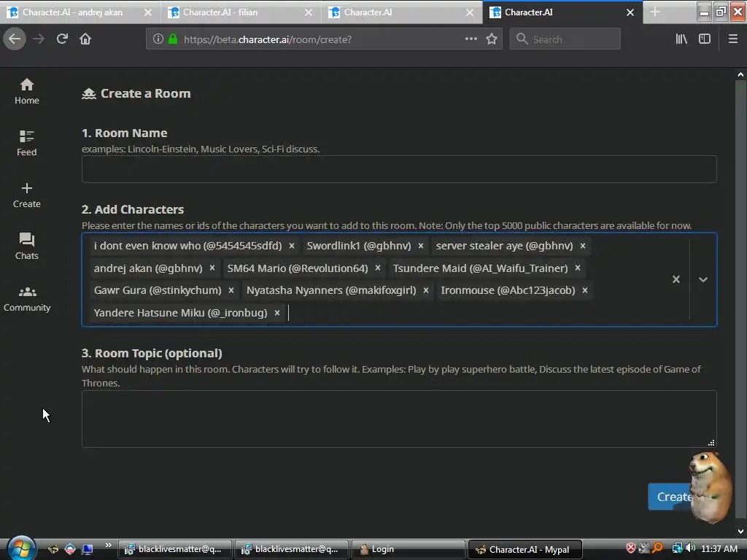Open the Chats sidebar item

click(x=27, y=246)
